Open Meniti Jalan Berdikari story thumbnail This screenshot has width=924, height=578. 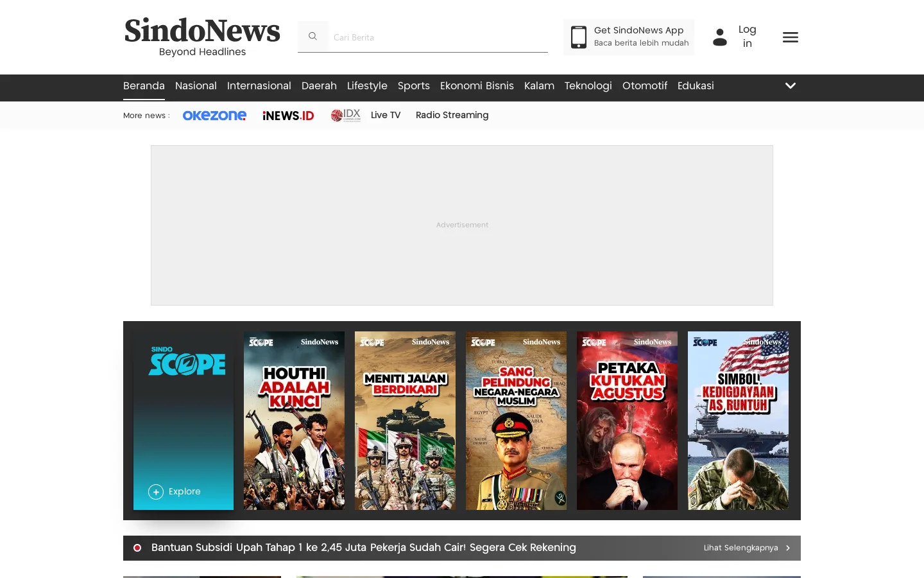[405, 421]
